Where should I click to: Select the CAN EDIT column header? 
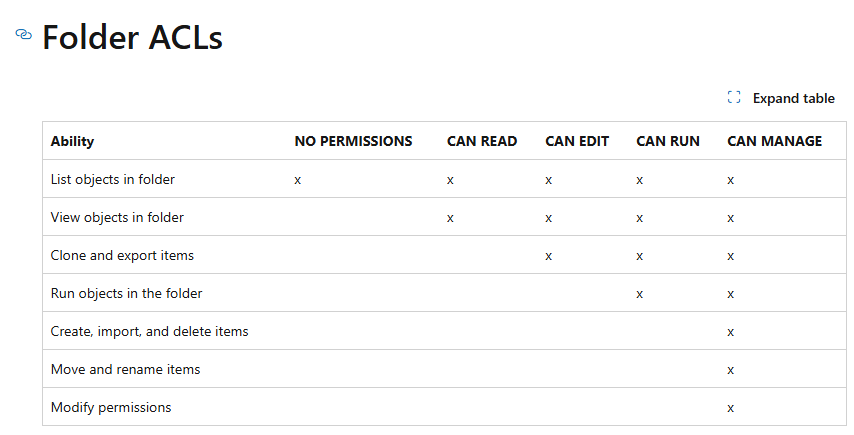pos(577,141)
